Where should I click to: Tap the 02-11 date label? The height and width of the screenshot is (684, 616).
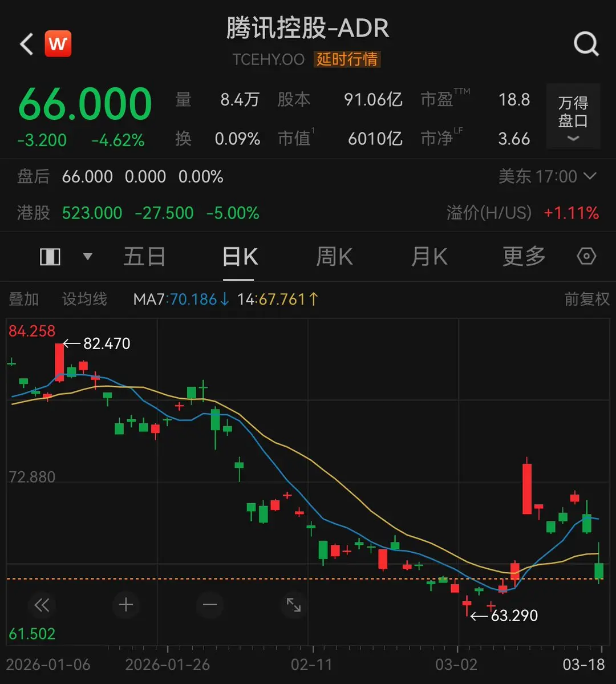[x=311, y=665]
